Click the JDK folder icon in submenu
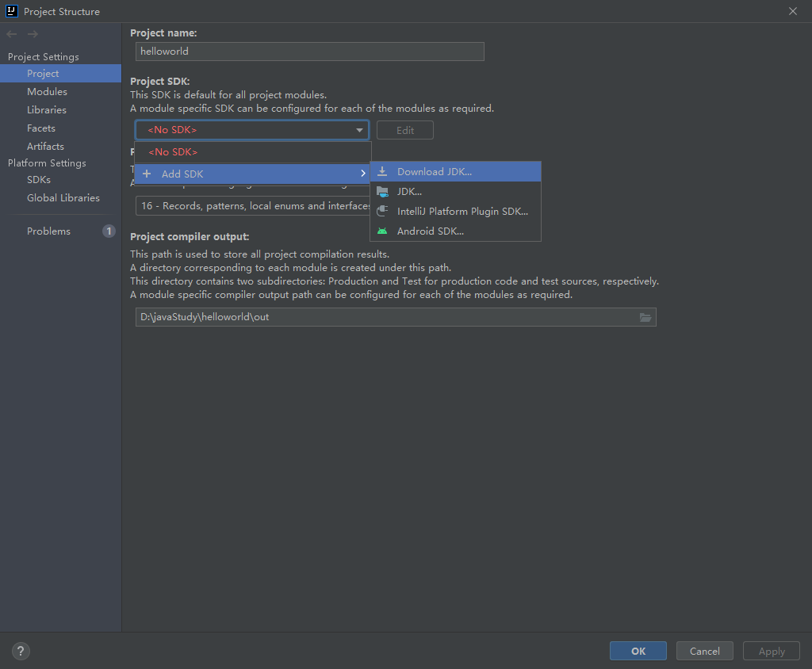Viewport: 812px width, 669px height. (x=382, y=191)
